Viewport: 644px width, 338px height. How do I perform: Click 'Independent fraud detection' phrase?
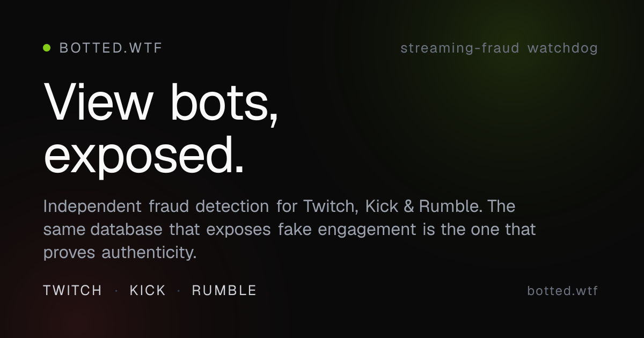tap(156, 206)
